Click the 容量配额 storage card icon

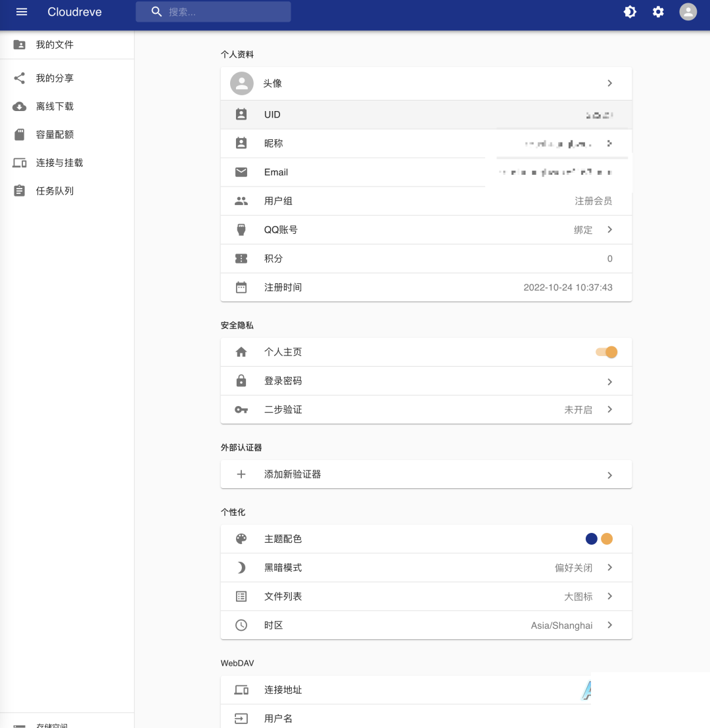click(20, 135)
